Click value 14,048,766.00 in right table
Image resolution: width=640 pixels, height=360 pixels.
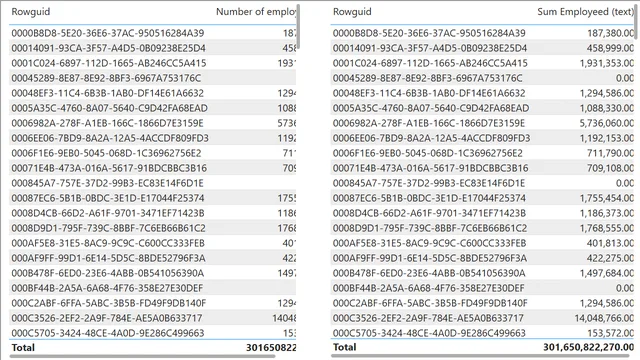point(604,318)
